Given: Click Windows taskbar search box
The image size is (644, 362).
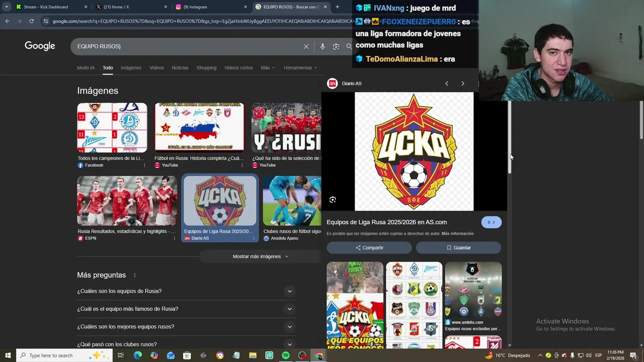Looking at the screenshot, I should click(x=63, y=355).
